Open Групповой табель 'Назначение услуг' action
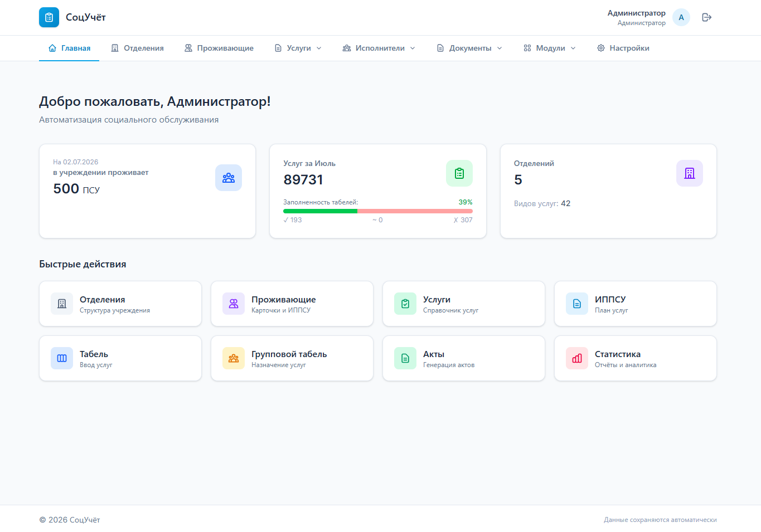Screen dimensions: 761x532 point(292,358)
